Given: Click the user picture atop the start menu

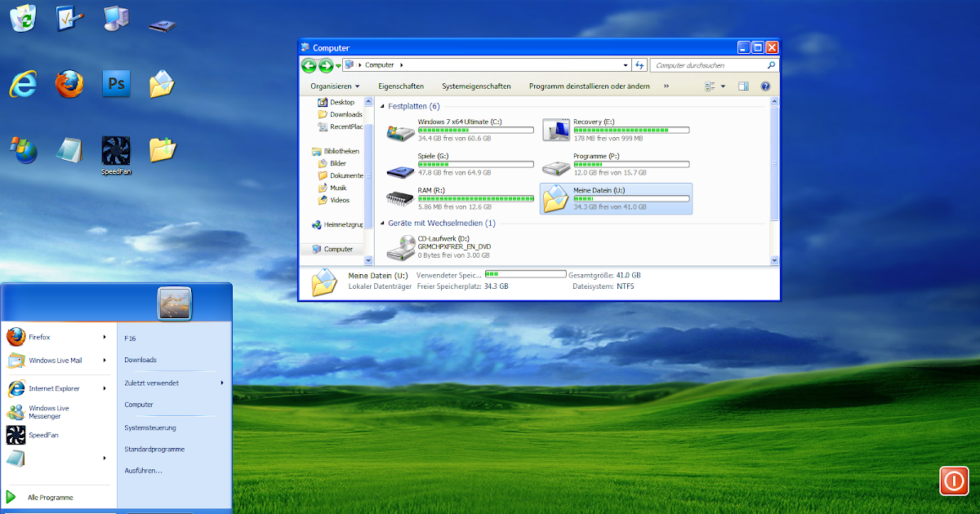Looking at the screenshot, I should pos(174,304).
